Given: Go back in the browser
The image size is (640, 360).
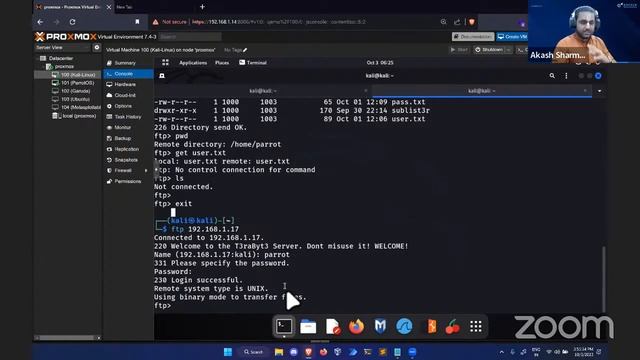Looking at the screenshot, I should click(40, 22).
